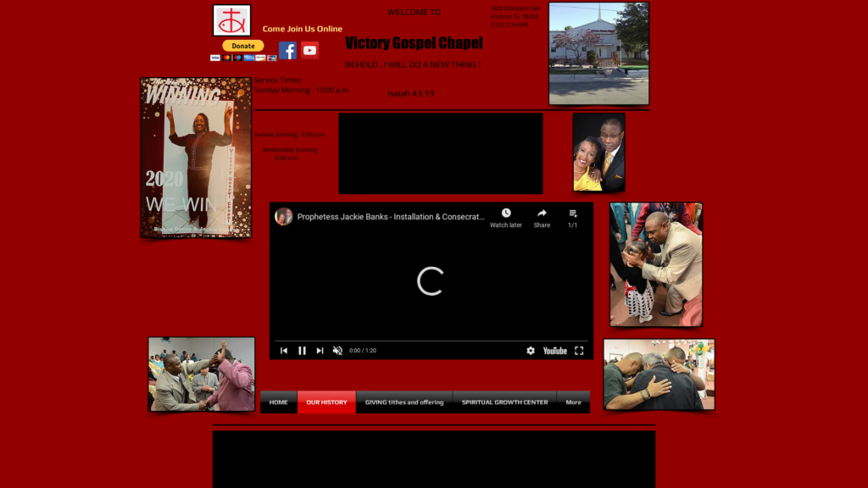Open video settings gear icon
868x488 pixels.
pyautogui.click(x=531, y=351)
